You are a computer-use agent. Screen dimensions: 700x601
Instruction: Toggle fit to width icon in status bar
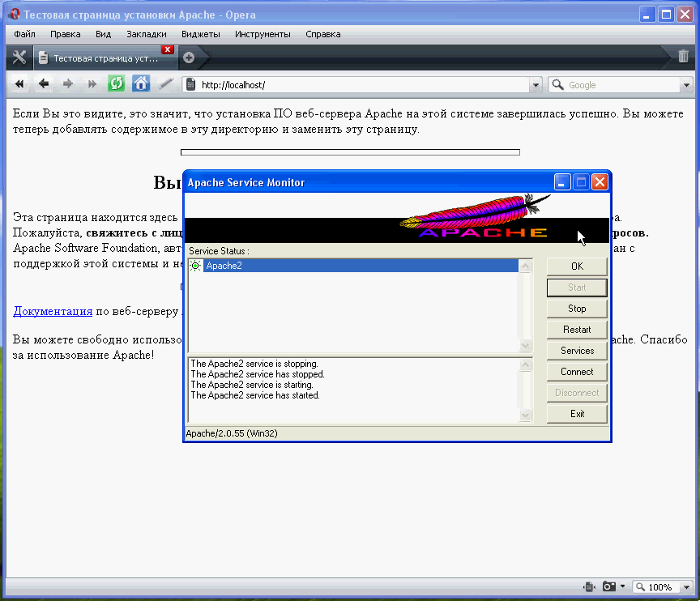(589, 586)
